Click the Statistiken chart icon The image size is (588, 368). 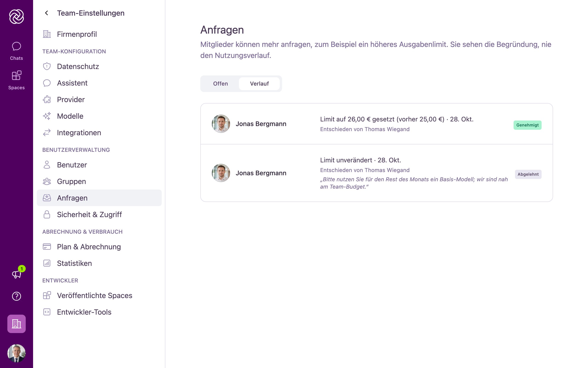pyautogui.click(x=47, y=263)
